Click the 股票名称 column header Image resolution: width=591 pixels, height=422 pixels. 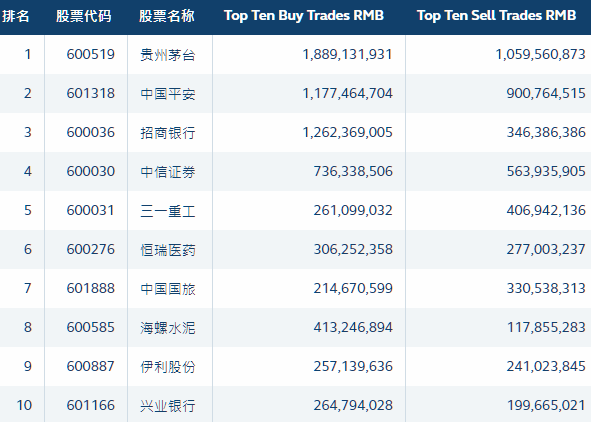[x=167, y=16]
